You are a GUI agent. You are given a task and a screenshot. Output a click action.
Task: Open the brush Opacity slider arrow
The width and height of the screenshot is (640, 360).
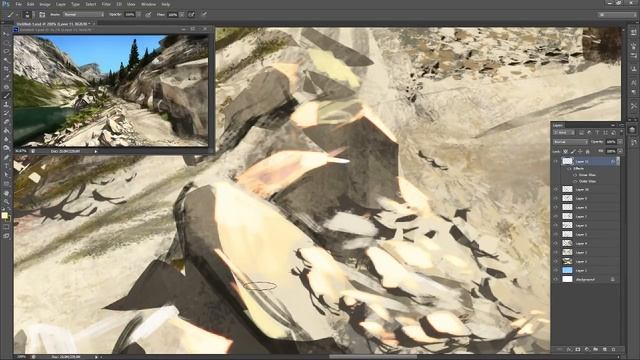tap(138, 14)
